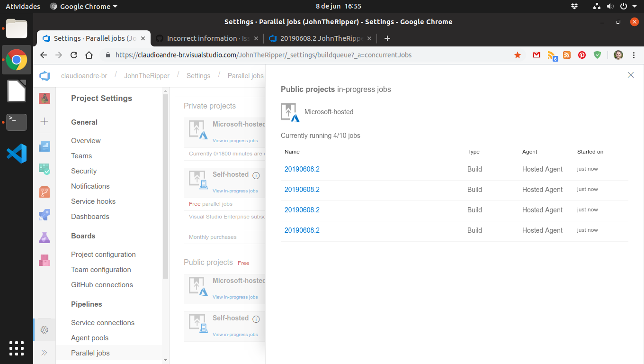Click the Dropbox icon in the system tray
The width and height of the screenshot is (644, 364).
point(574,7)
